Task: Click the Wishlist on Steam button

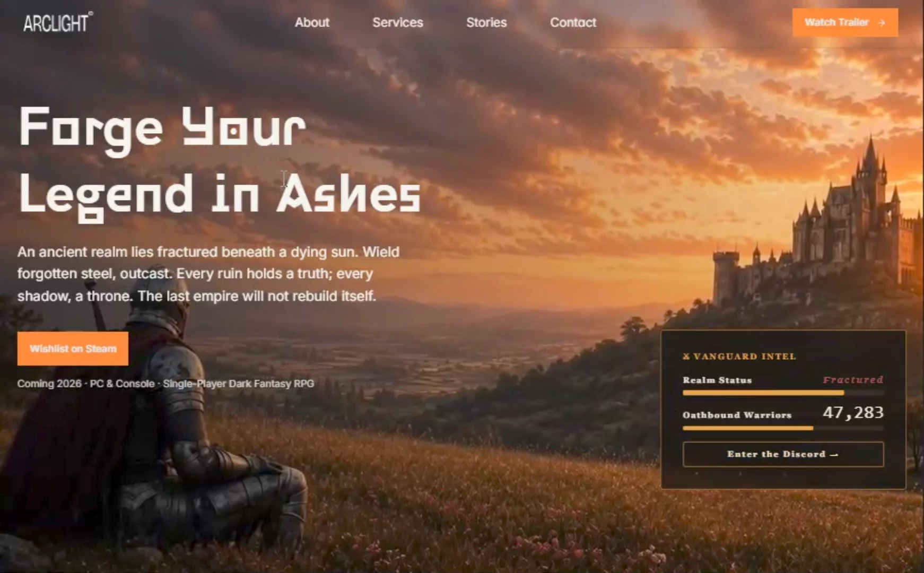Action: (x=73, y=349)
